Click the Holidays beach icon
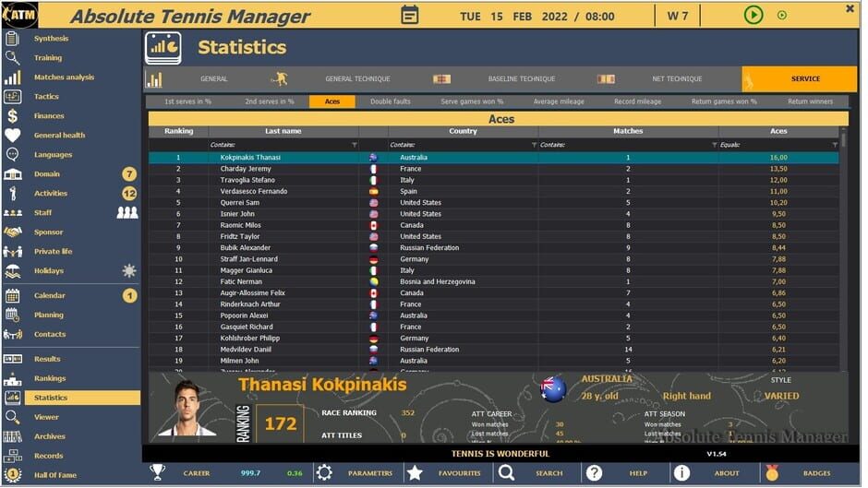Viewport: 868px width, 488px height. coord(12,272)
